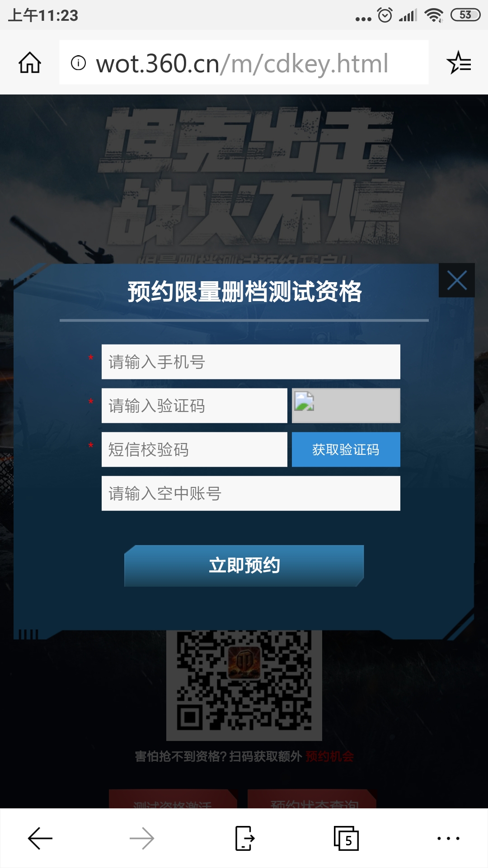Open the red 预约机会 link
The width and height of the screenshot is (488, 868).
[x=329, y=756]
